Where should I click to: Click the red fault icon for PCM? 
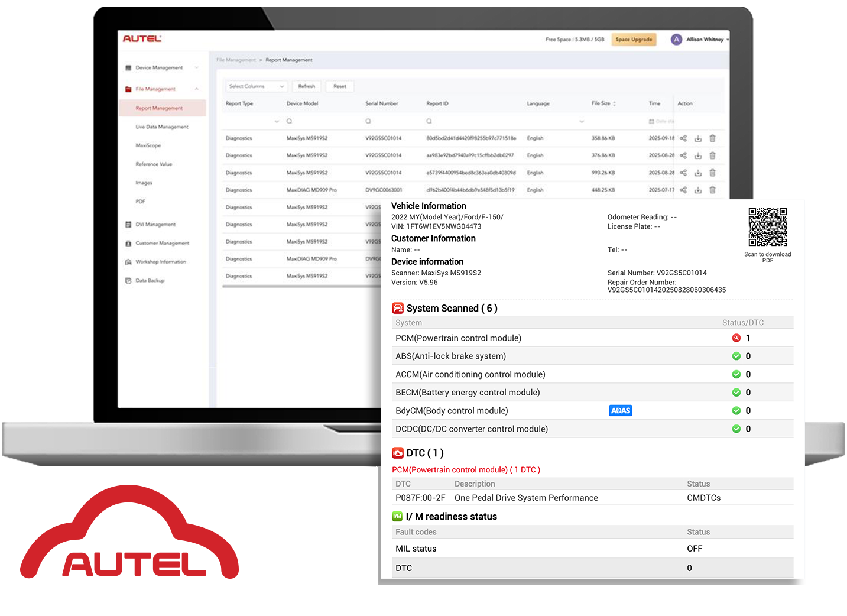736,338
